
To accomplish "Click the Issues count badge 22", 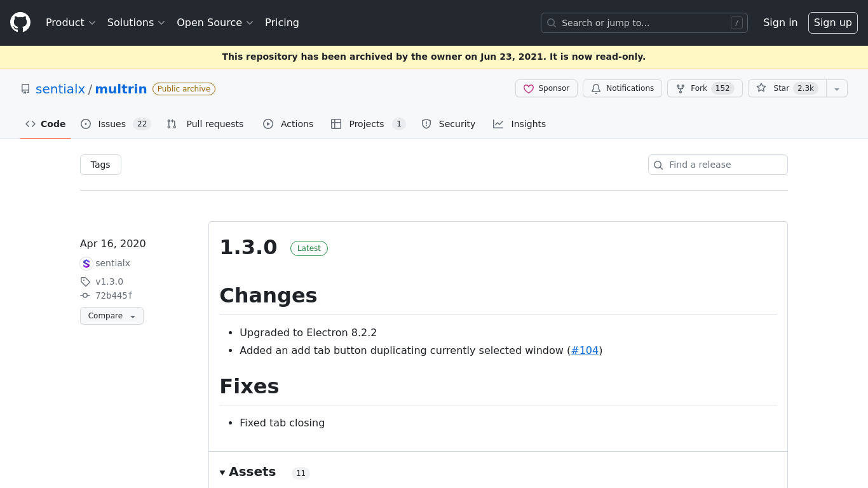I will [142, 124].
